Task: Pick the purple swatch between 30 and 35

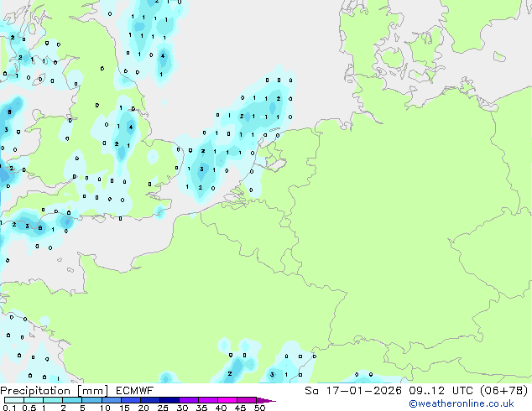Action: (188, 400)
